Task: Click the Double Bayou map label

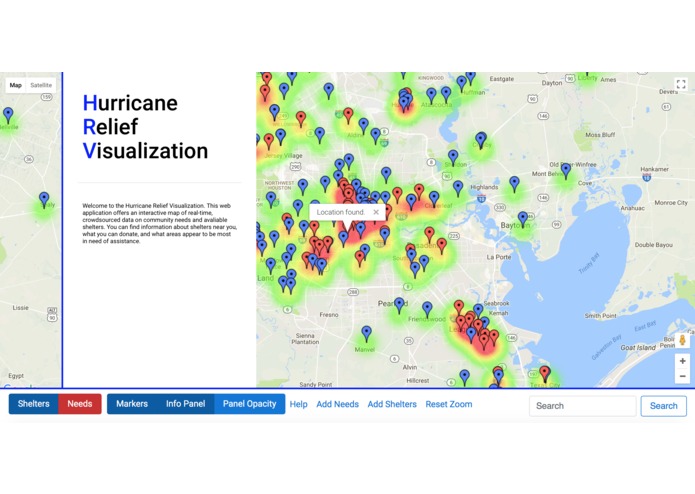Action: [654, 245]
